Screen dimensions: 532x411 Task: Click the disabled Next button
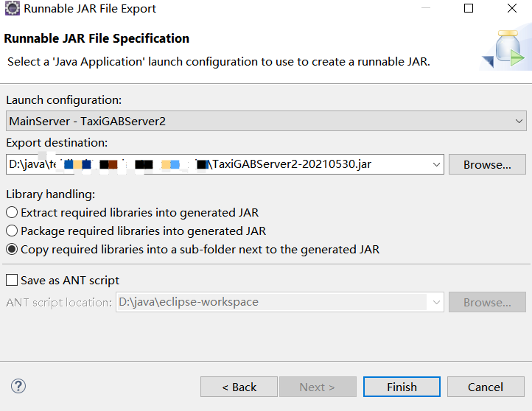[x=318, y=387]
